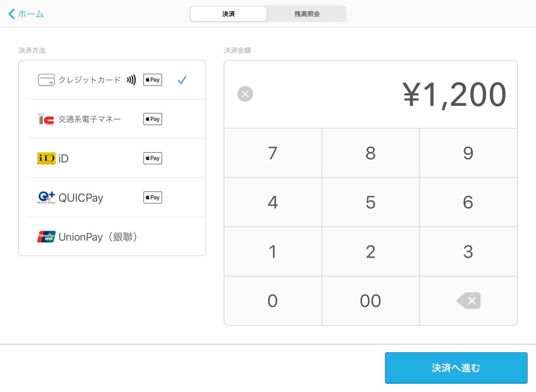Choose QUICPay as the payment method

pyautogui.click(x=81, y=197)
